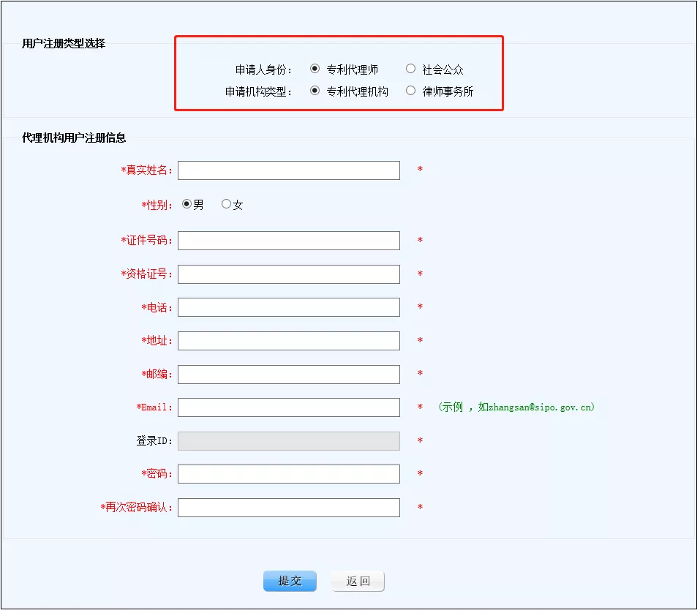
Task: Click the 申请人身份 label
Action: click(x=263, y=69)
